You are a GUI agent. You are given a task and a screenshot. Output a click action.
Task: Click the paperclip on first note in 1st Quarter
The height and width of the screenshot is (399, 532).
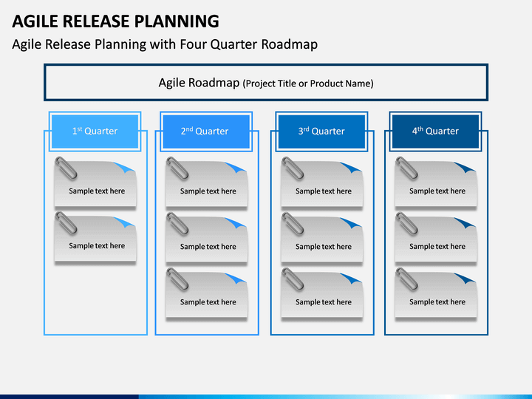pyautogui.click(x=66, y=168)
